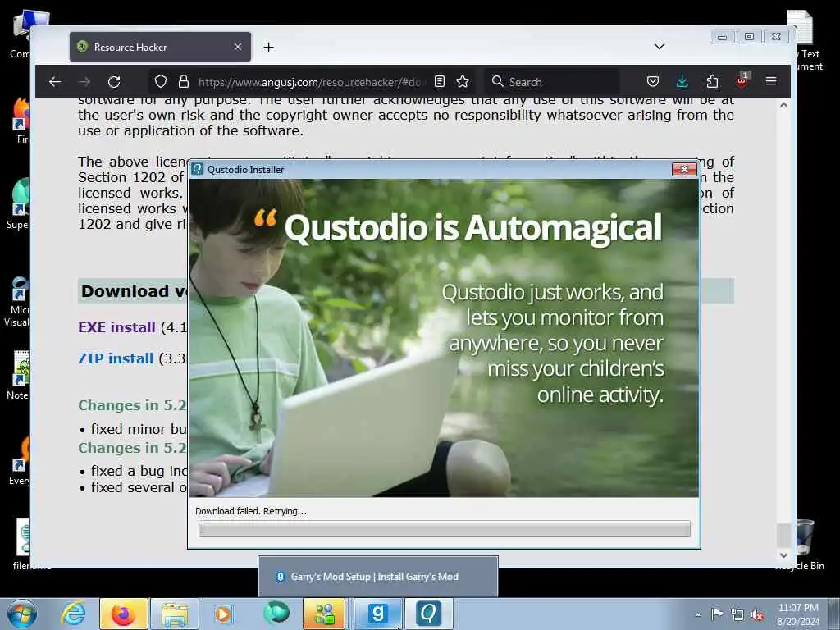Open Action Center flag icon
This screenshot has width=840, height=630.
(x=717, y=614)
